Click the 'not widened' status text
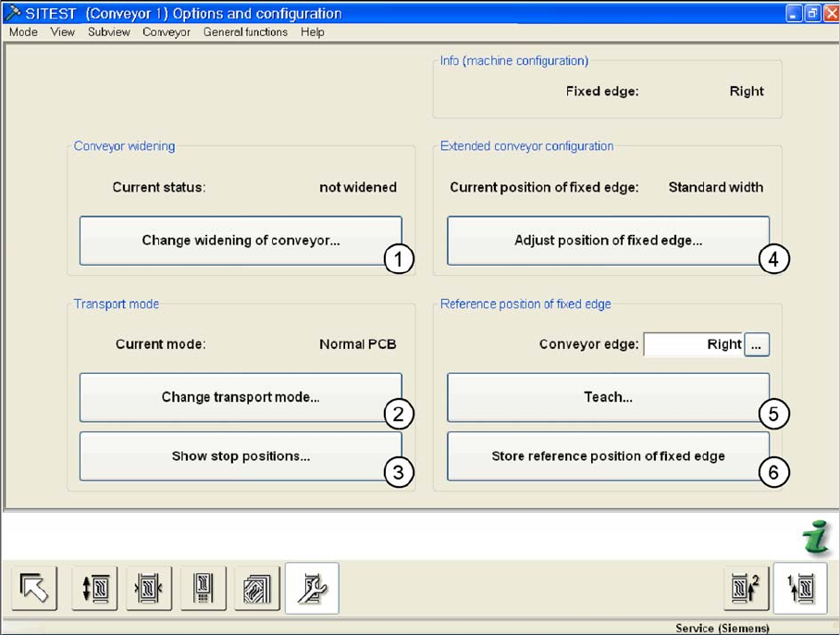Screen dimensions: 840x635 click(358, 188)
